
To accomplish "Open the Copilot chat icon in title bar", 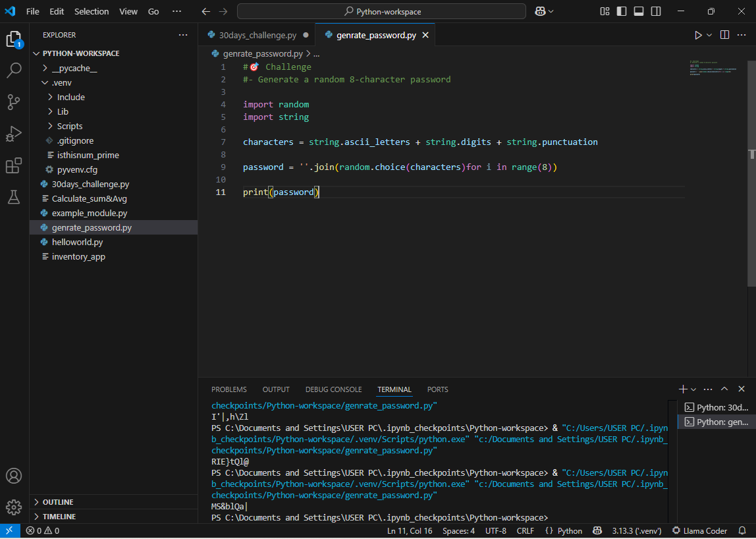I will (540, 11).
